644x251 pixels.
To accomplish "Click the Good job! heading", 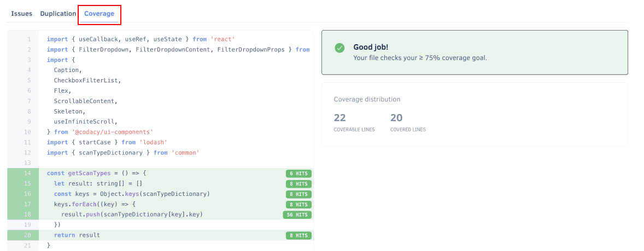I will [x=372, y=47].
